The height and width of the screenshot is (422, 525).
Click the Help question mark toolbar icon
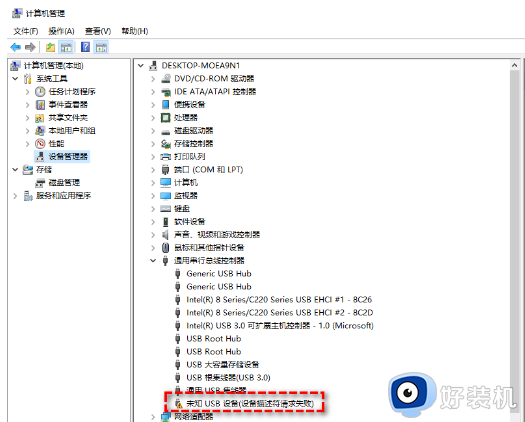click(85, 47)
